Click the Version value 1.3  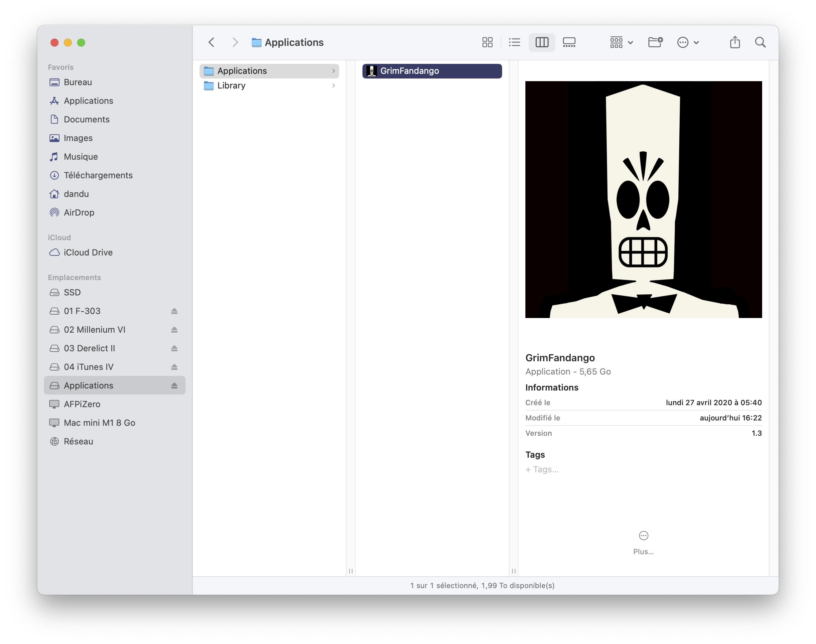pyautogui.click(x=756, y=433)
